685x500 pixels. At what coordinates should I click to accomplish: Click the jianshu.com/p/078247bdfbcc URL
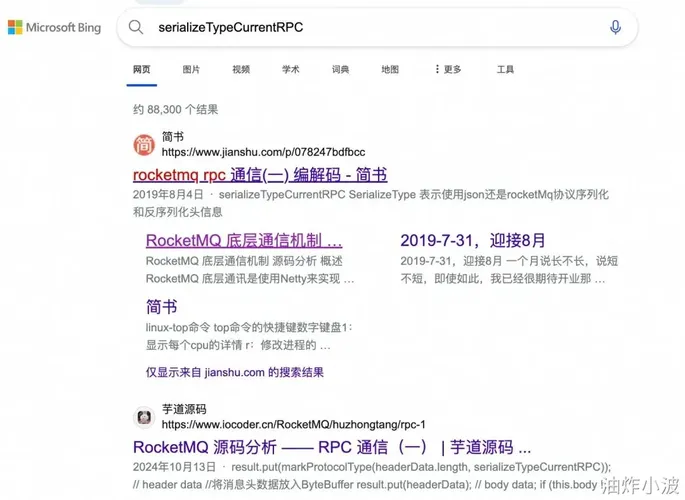coord(263,152)
